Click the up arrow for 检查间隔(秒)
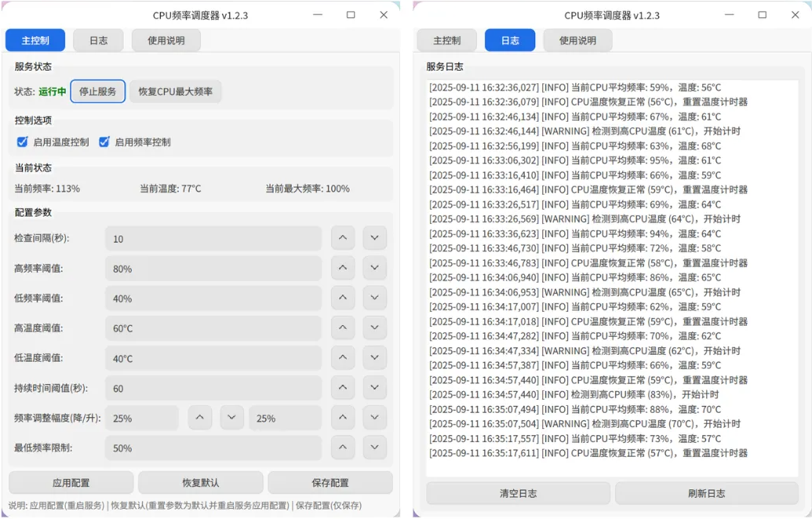The width and height of the screenshot is (812, 519). click(343, 238)
